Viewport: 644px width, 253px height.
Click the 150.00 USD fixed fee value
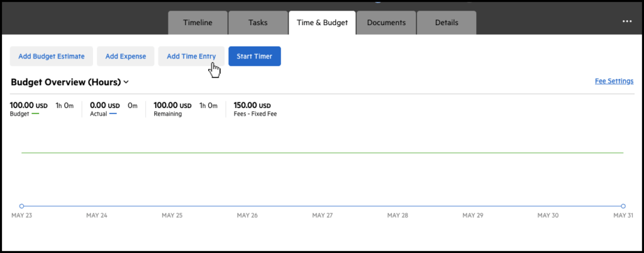(252, 105)
